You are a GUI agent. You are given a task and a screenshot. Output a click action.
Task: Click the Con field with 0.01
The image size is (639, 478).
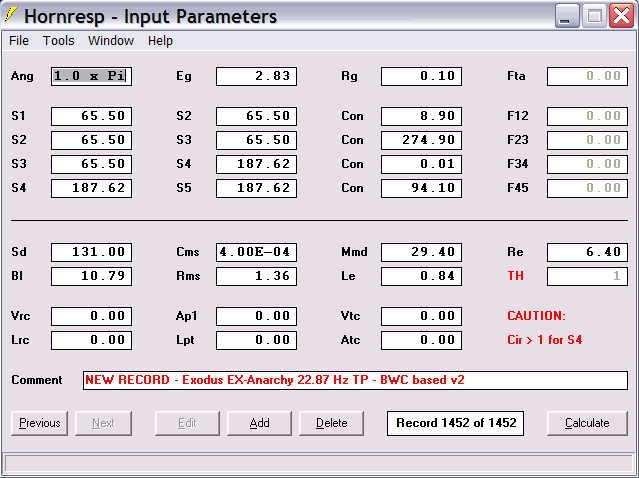point(421,164)
